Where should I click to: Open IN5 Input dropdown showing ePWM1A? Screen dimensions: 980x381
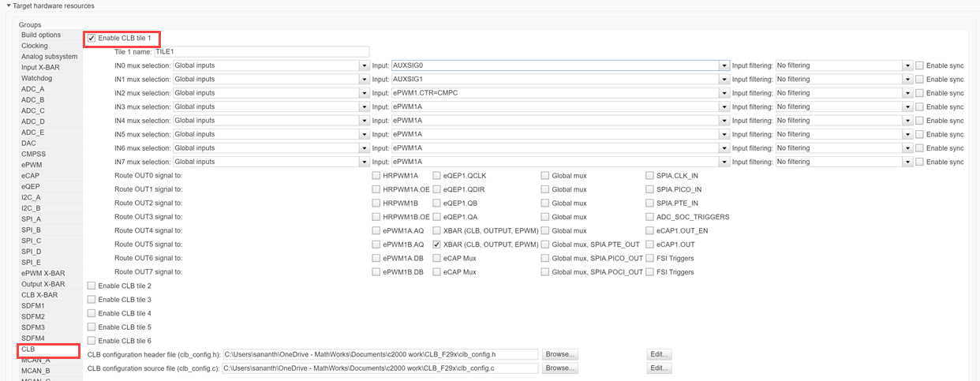pos(724,134)
